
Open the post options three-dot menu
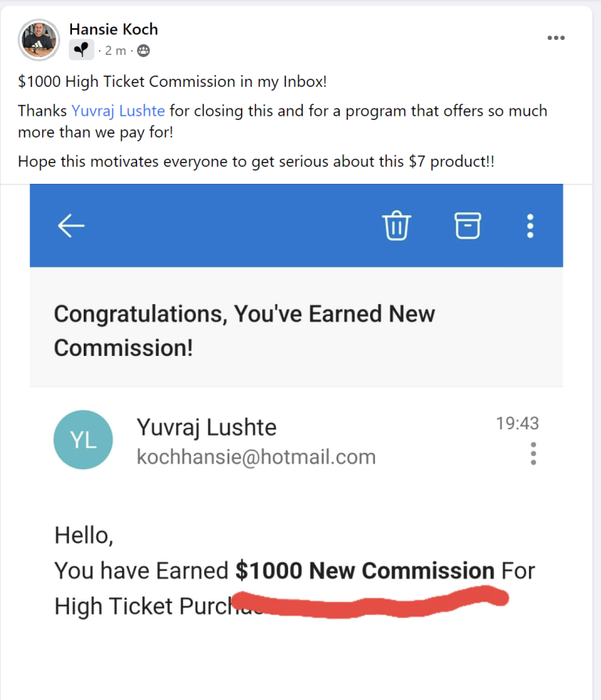(x=556, y=38)
